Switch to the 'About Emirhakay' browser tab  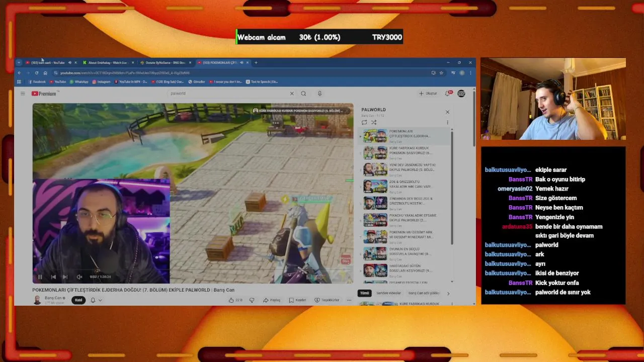pos(107,63)
